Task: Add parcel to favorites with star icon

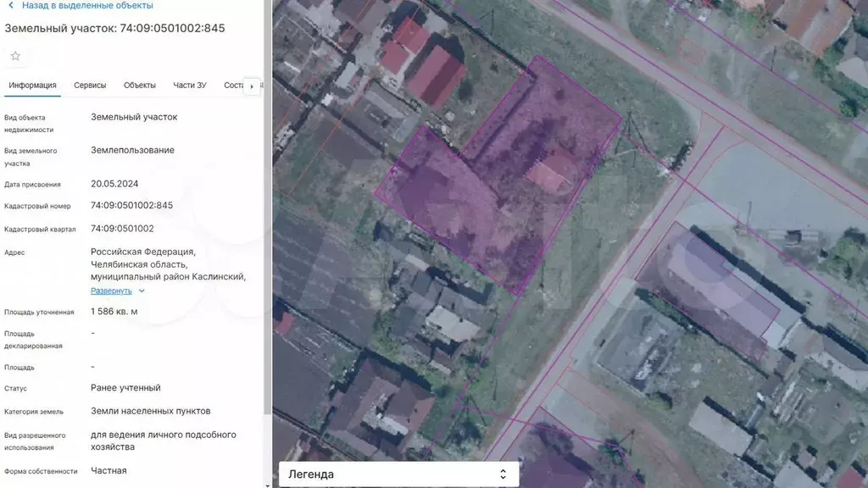Action: click(15, 56)
